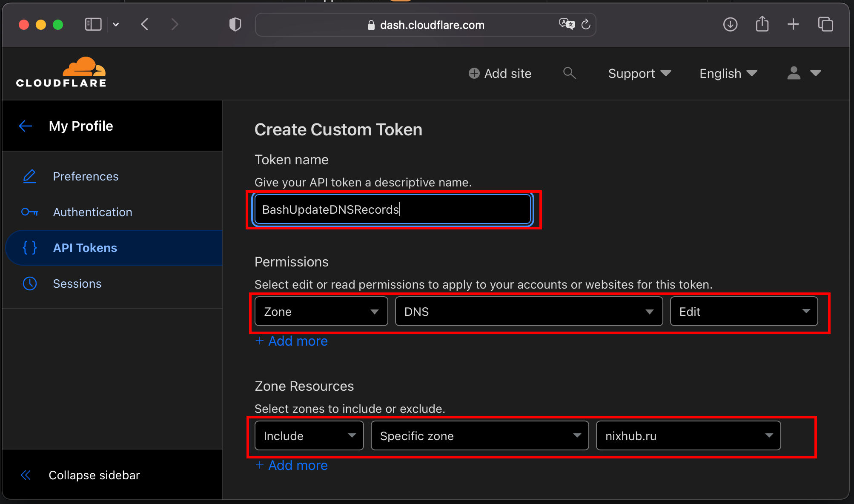Open the Support dropdown menu

639,73
